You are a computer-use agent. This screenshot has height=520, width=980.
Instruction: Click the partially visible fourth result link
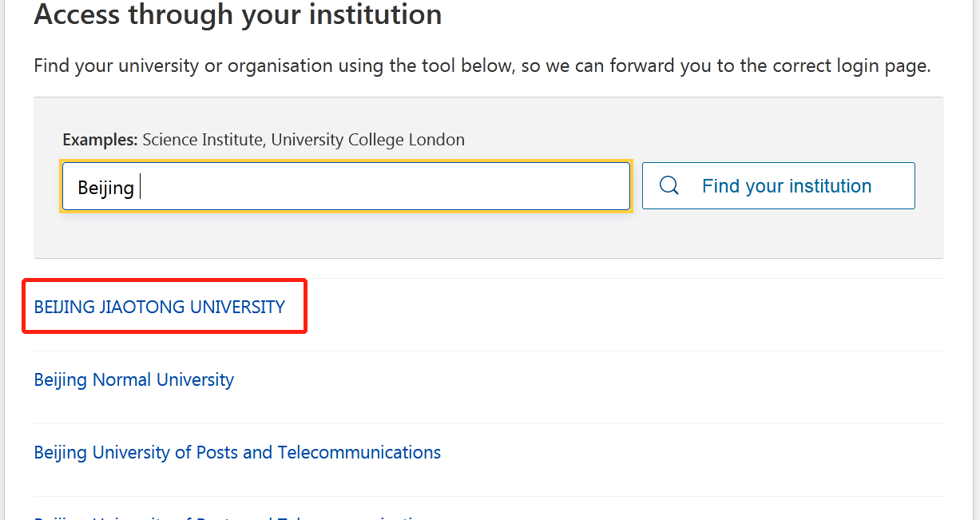(x=232, y=517)
